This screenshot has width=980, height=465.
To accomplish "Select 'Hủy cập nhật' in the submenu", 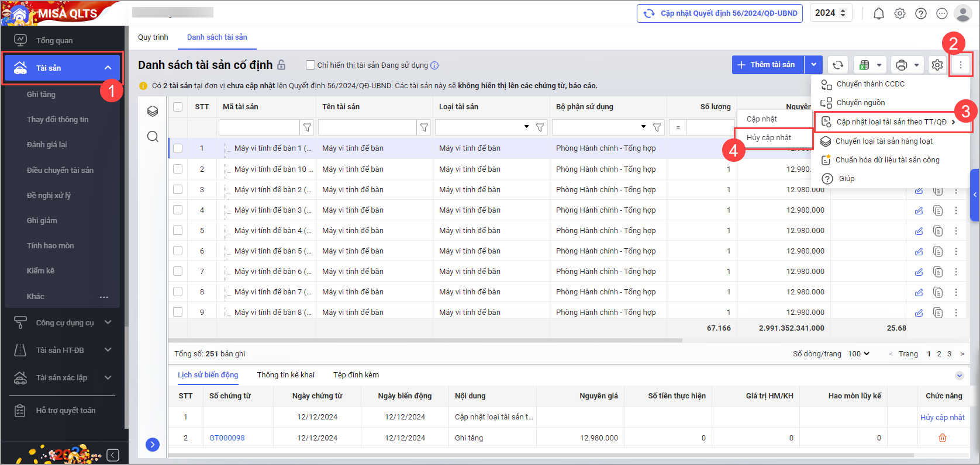I will [769, 138].
